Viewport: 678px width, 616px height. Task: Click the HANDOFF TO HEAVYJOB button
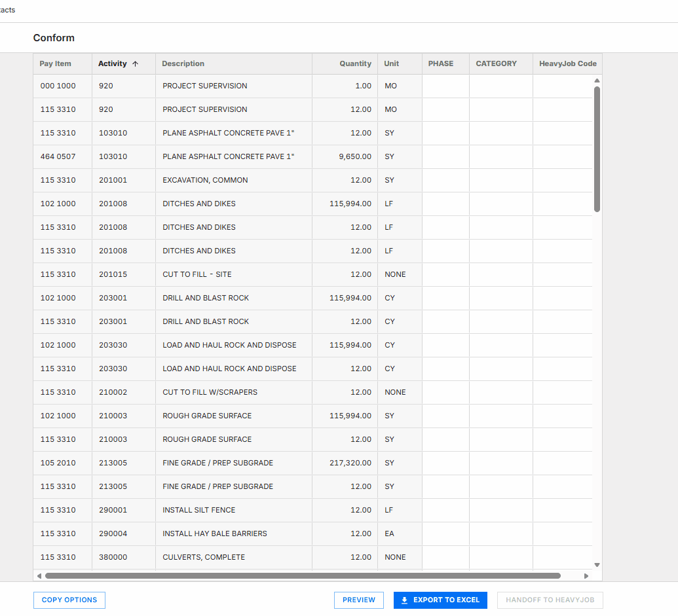550,600
